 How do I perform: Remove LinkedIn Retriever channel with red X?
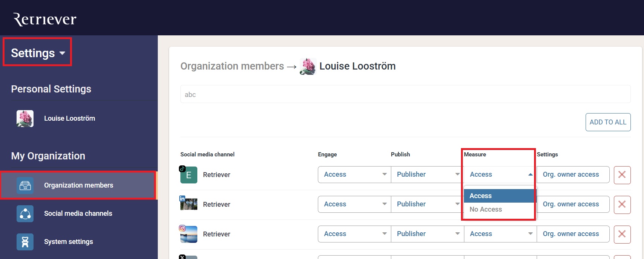622,204
